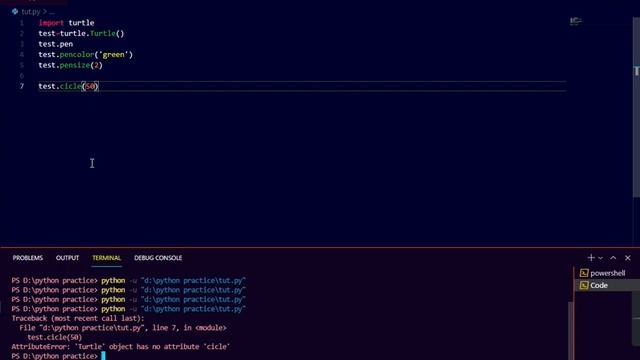This screenshot has height=360, width=640.
Task: Select the Code terminal entry
Action: tap(607, 285)
